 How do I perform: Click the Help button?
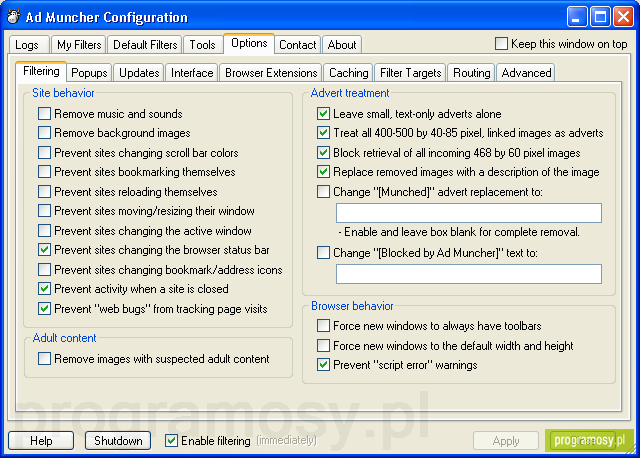(41, 441)
